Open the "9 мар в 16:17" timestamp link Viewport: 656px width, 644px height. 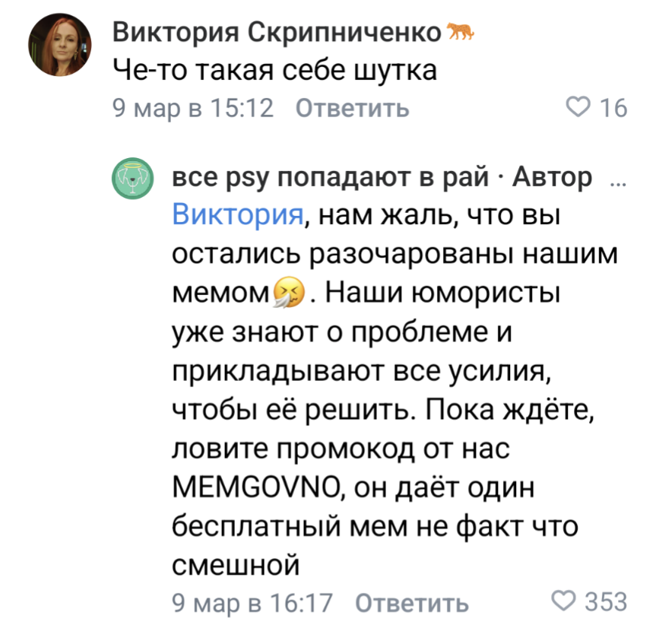(253, 603)
